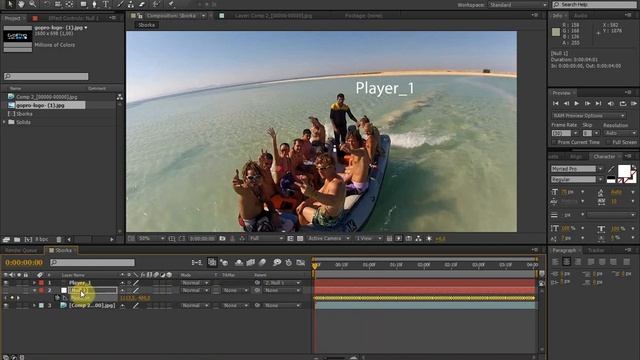This screenshot has width=640, height=360.
Task: Switch to the Tracker panel tab
Action: pos(596,250)
